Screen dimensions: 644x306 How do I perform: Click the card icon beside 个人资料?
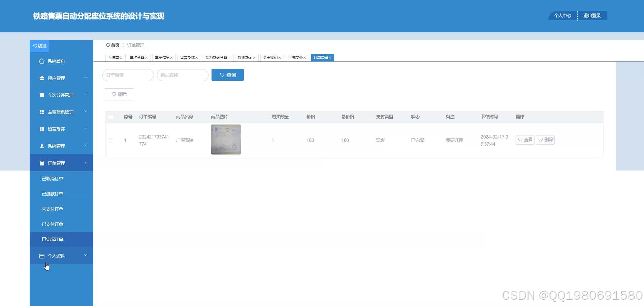42,256
